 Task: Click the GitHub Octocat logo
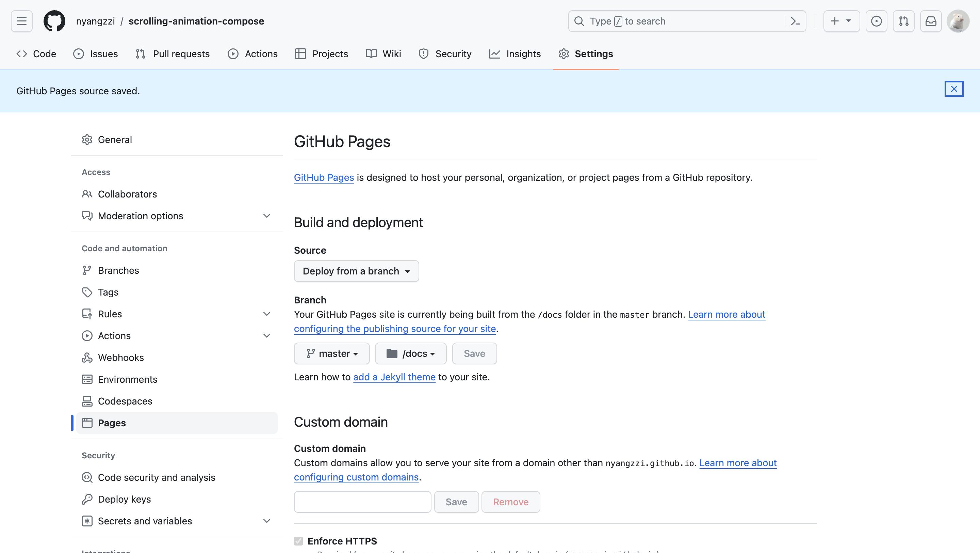(x=54, y=21)
